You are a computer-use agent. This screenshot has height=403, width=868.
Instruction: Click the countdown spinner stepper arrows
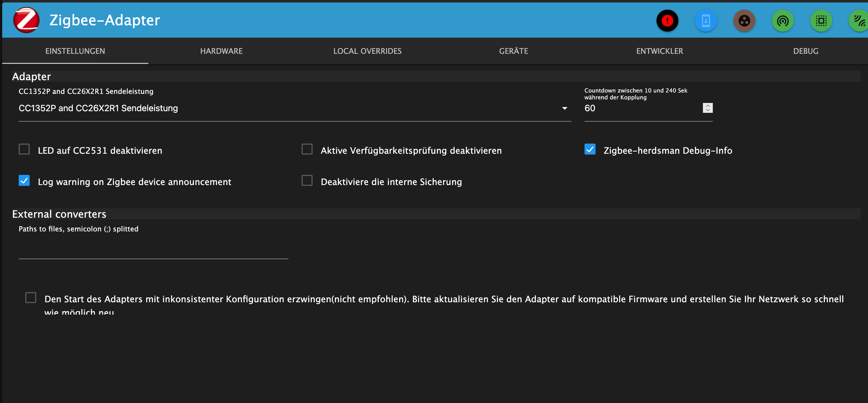707,108
